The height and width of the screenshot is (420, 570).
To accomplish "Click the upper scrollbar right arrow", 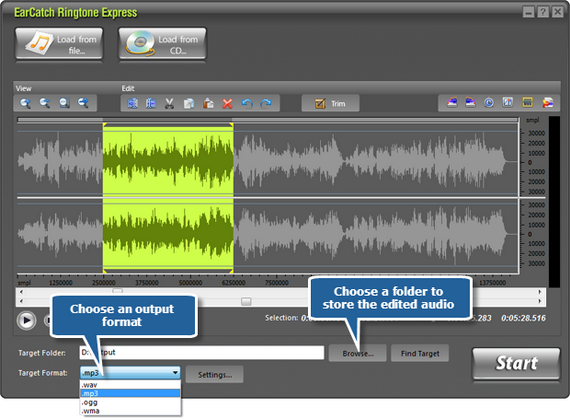I will click(x=540, y=292).
